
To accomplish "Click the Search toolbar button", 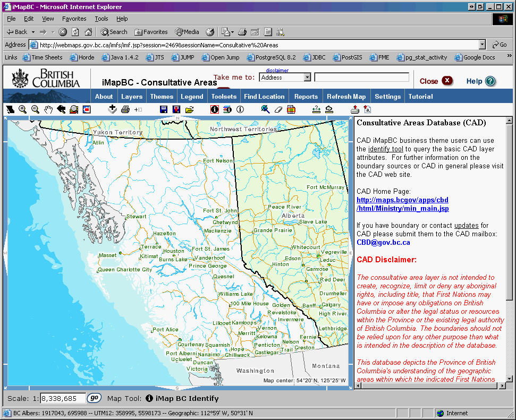I will pyautogui.click(x=114, y=32).
